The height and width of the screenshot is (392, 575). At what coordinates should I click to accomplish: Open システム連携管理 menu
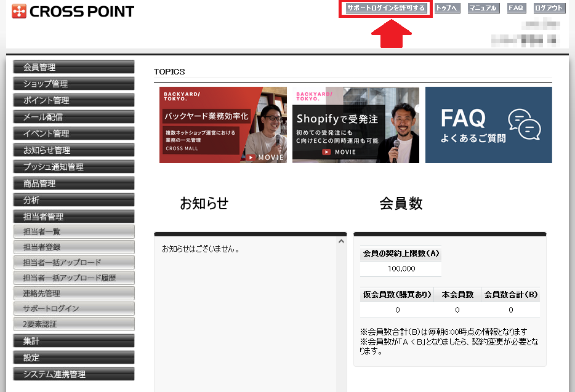pos(74,374)
